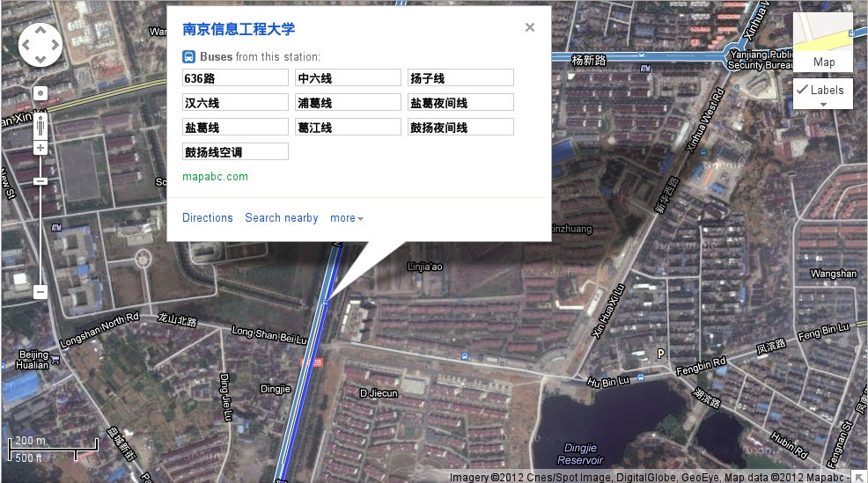Zoom in with the plus button
Viewport: 868px width, 483px height.
(x=40, y=148)
